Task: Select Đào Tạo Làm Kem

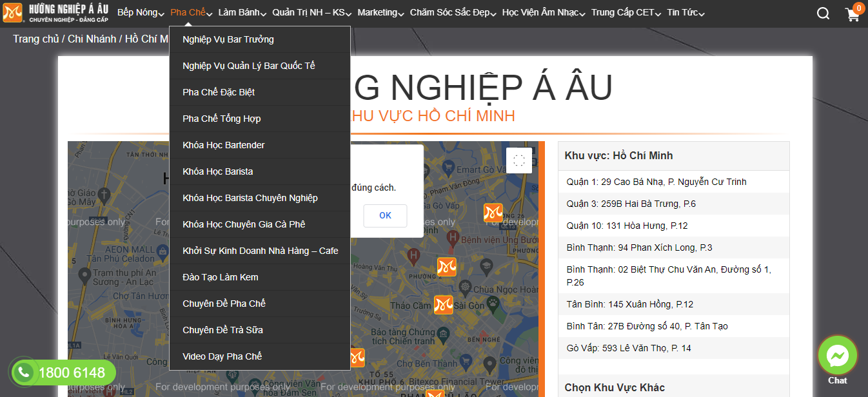Action: tap(260, 277)
